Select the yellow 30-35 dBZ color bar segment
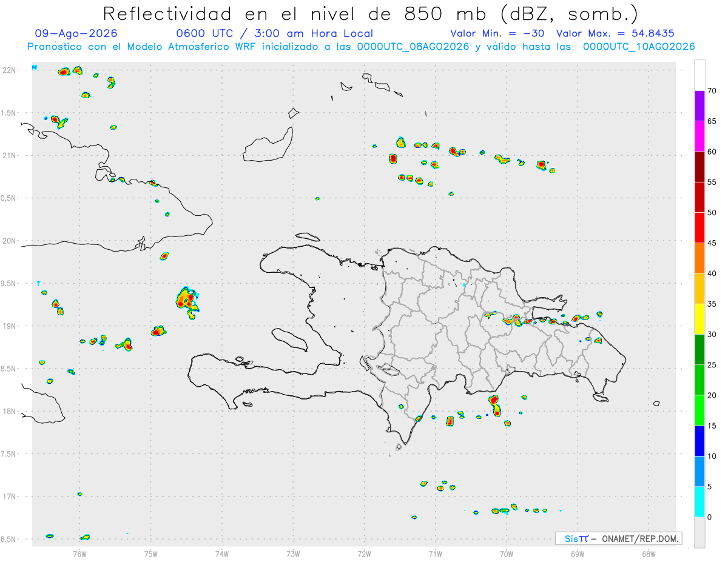The image size is (728, 562). coord(699,319)
